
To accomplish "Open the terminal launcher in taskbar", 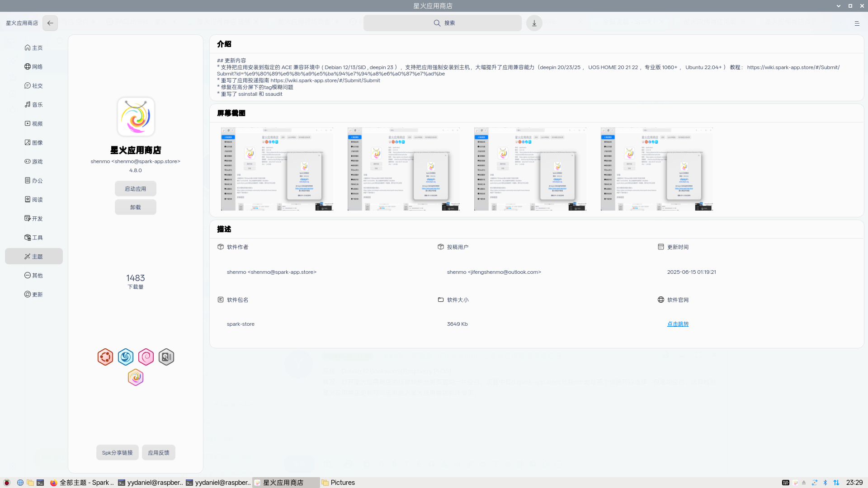I will 40,483.
